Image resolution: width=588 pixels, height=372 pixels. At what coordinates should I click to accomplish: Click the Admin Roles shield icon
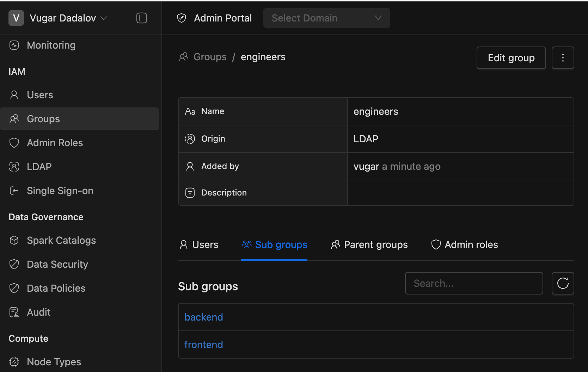point(14,143)
